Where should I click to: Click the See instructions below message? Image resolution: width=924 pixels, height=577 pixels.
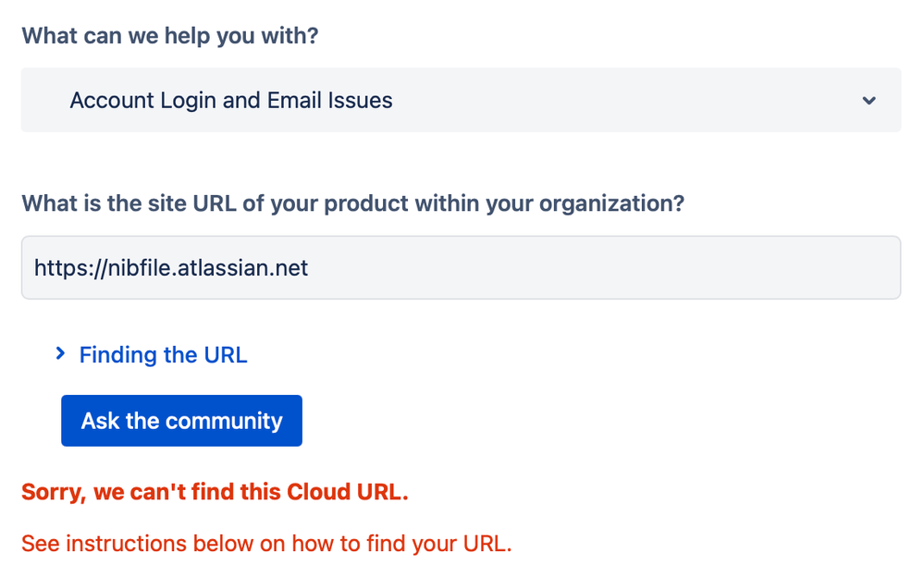coord(266,543)
